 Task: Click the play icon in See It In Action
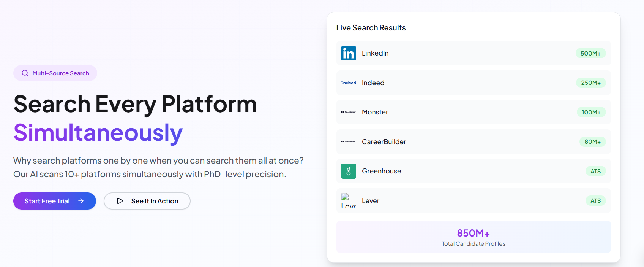[120, 201]
